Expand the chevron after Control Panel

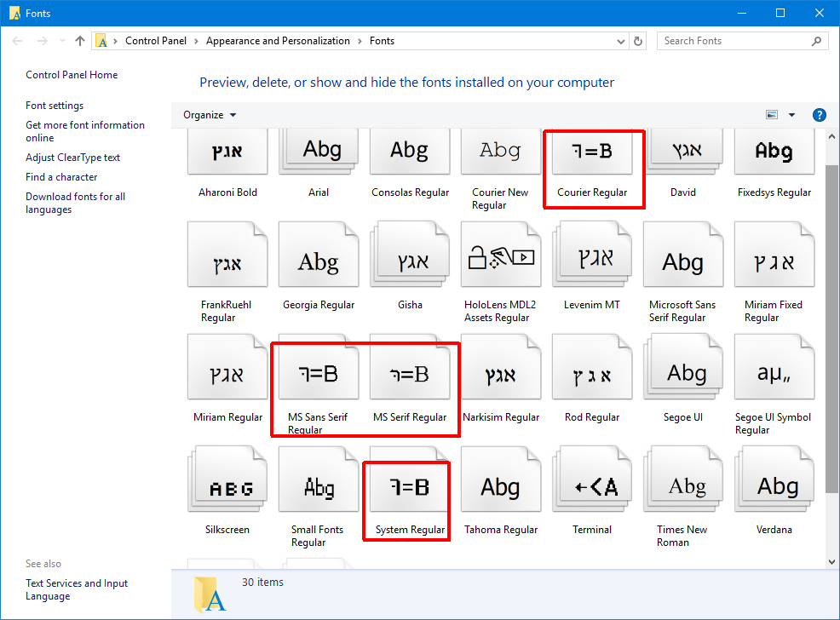coord(196,41)
